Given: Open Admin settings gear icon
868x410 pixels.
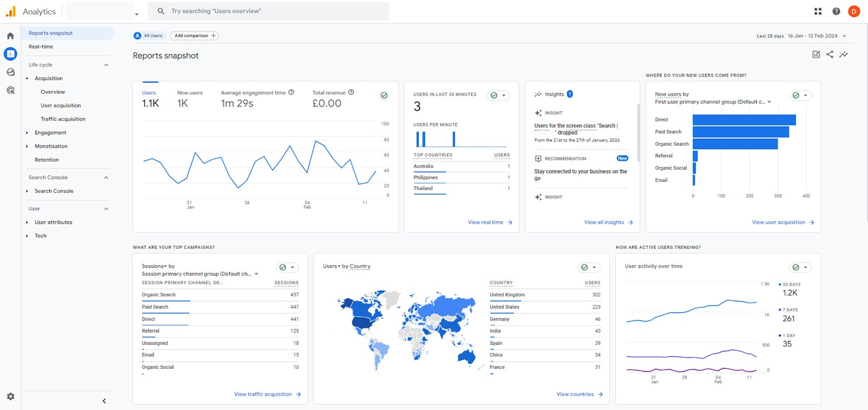Looking at the screenshot, I should click(10, 396).
